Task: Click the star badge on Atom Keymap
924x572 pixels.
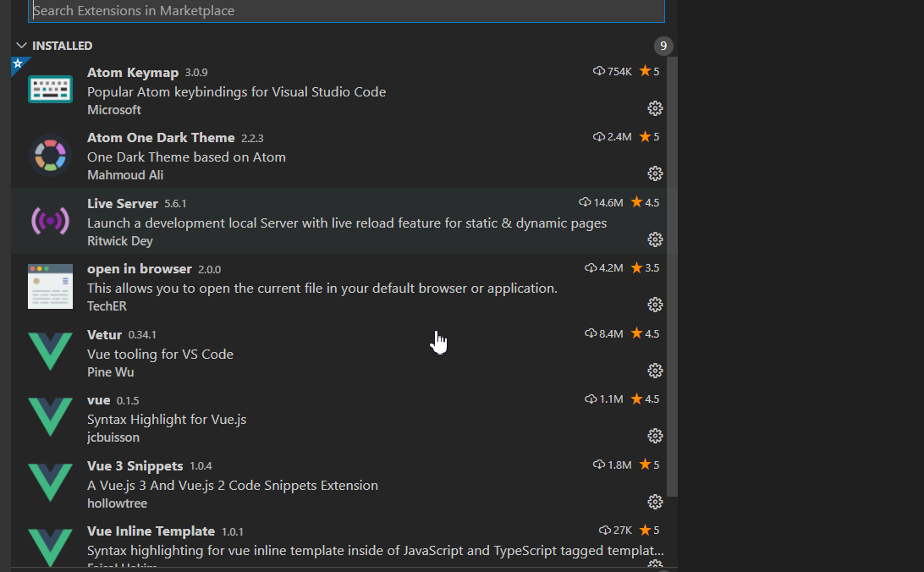Action: point(18,63)
